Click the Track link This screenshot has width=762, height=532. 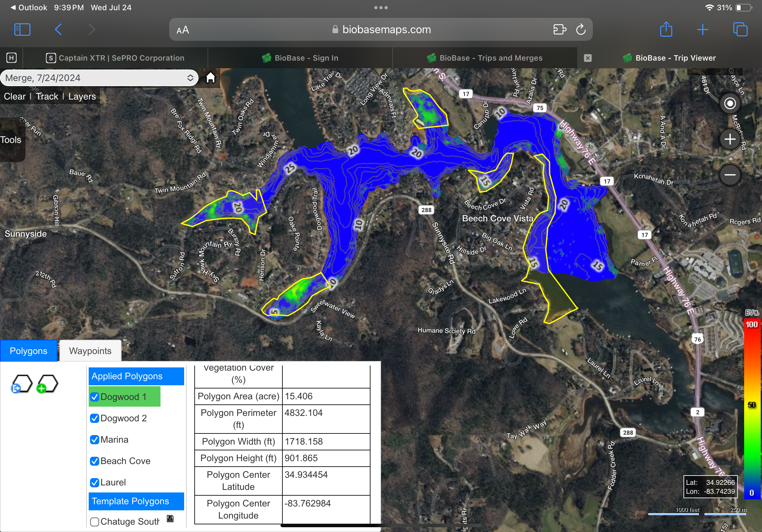(47, 97)
